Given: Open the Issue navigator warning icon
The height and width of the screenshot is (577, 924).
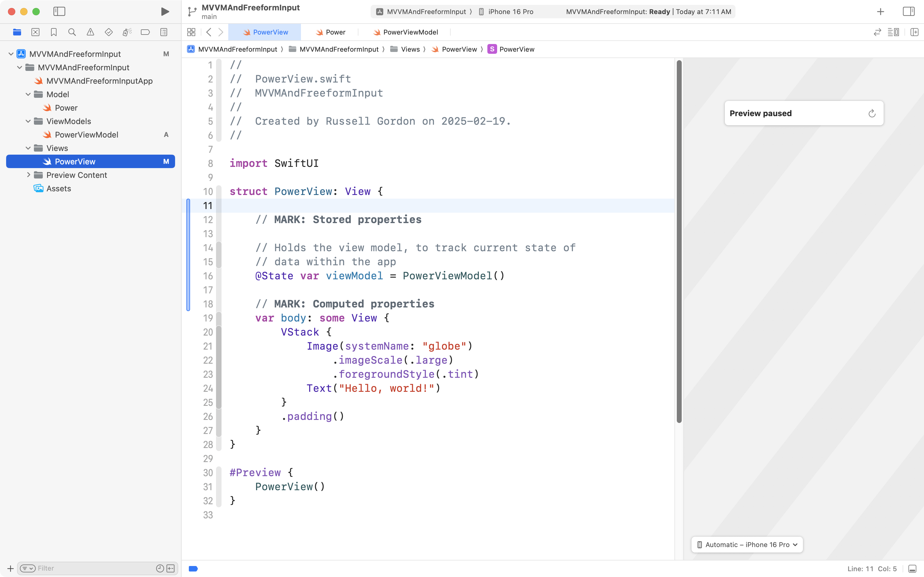Looking at the screenshot, I should (90, 32).
